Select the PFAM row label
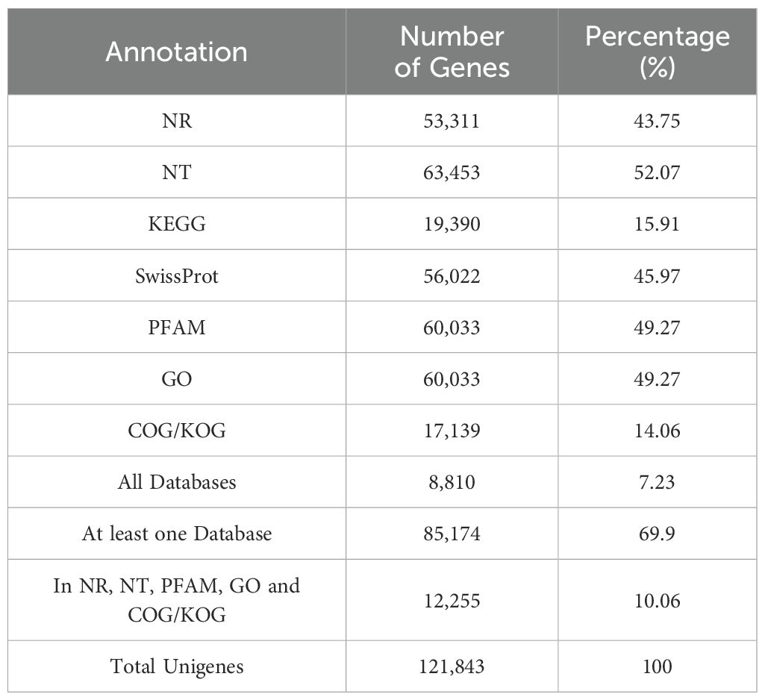Viewport: 765px width, 700px height. [x=176, y=328]
